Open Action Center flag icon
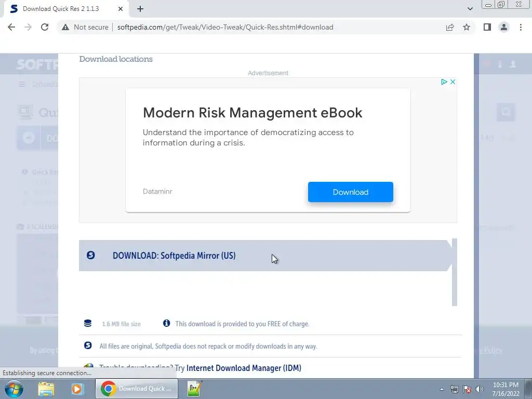This screenshot has height=399, width=532. point(467,389)
